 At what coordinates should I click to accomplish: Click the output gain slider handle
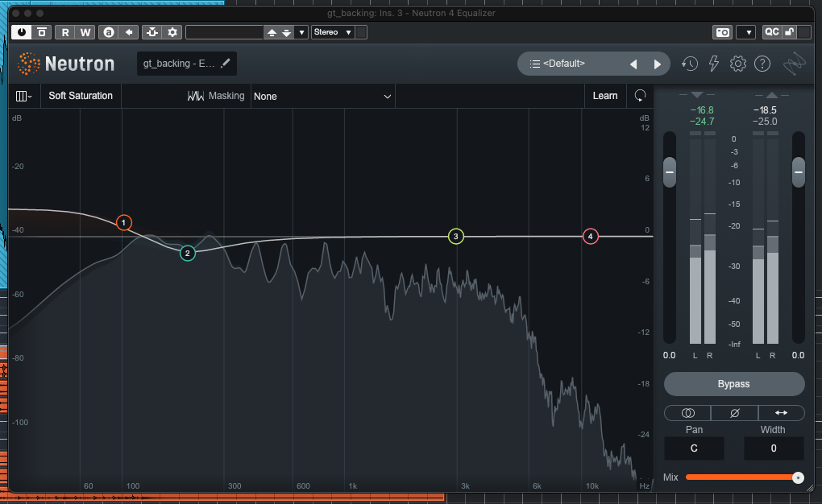coord(798,171)
